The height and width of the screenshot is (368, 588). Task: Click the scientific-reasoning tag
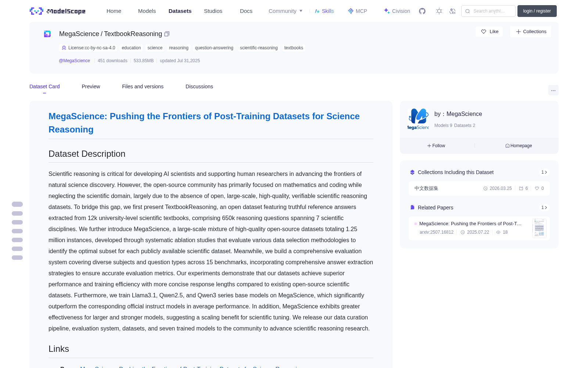[x=259, y=48]
